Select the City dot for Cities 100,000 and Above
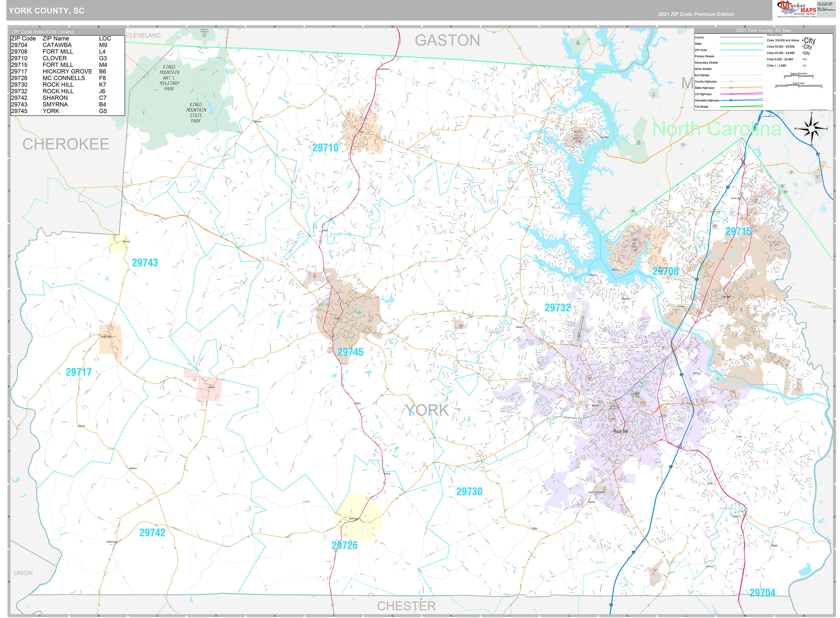Viewport: 840px width, 618px height. (803, 40)
